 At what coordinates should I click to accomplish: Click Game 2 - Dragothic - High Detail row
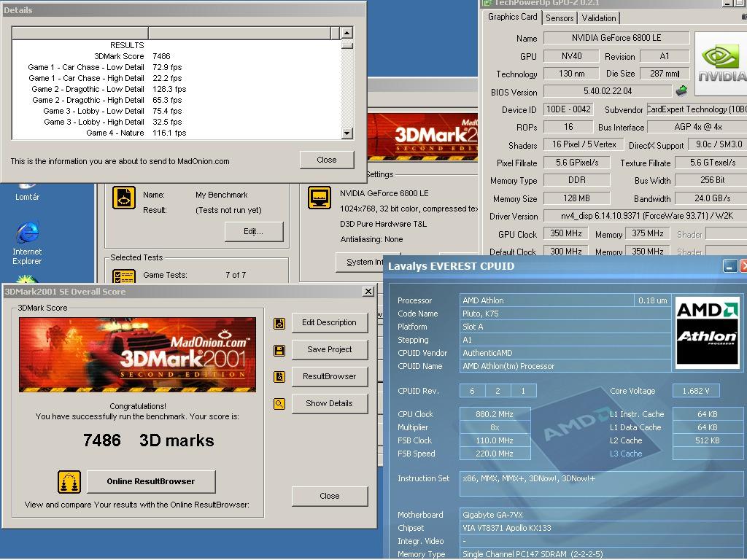177,100
